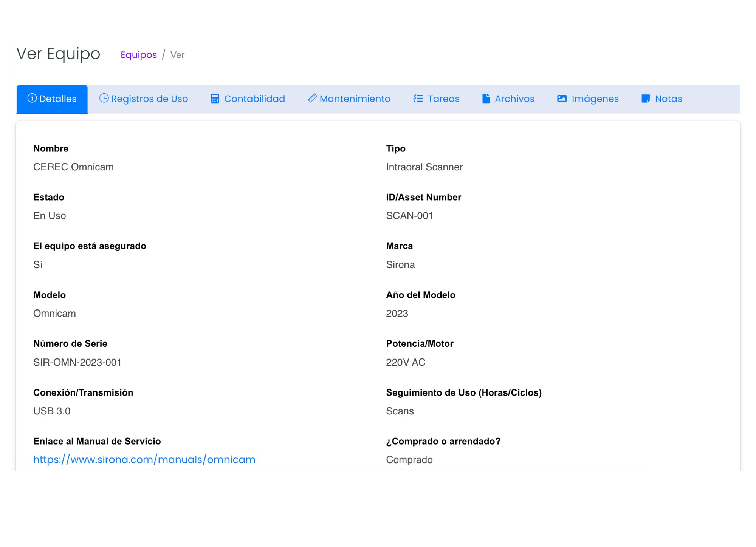Viewport: 756px width, 547px height.
Task: Click the calculator icon for Contabilidad
Action: pos(215,99)
